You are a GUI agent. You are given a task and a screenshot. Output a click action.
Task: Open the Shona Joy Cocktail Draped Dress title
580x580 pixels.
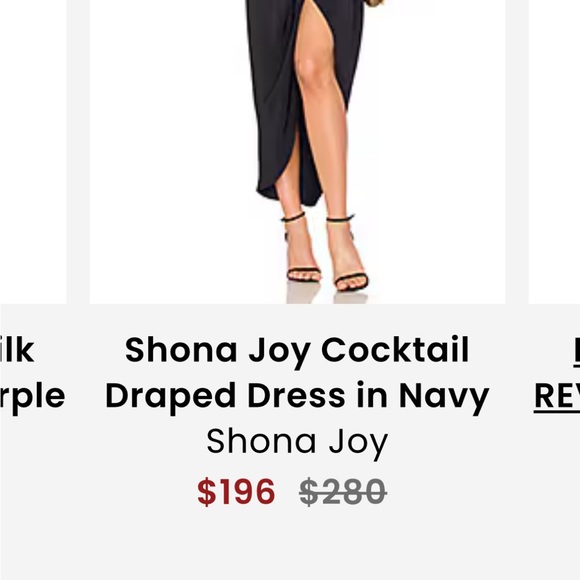point(297,374)
